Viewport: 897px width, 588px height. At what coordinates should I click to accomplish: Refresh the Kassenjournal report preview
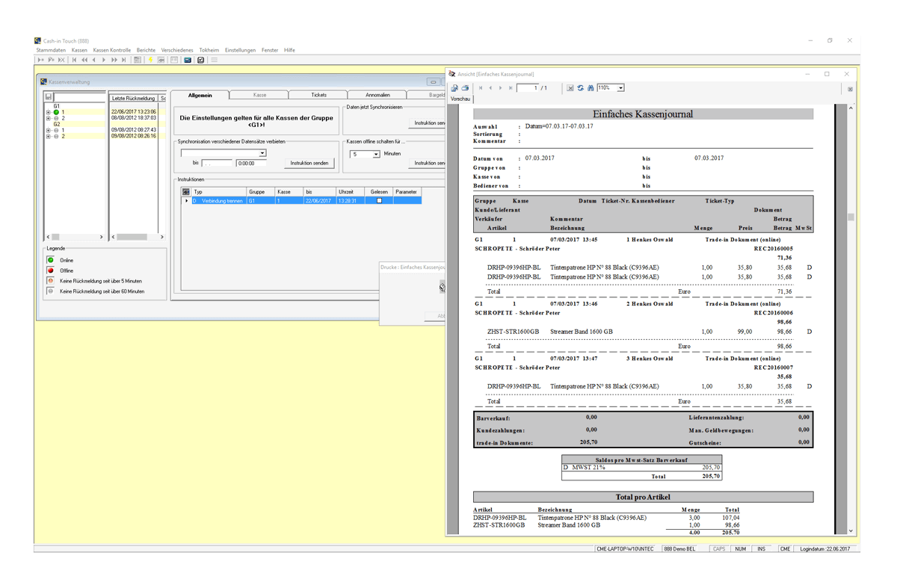pos(580,88)
